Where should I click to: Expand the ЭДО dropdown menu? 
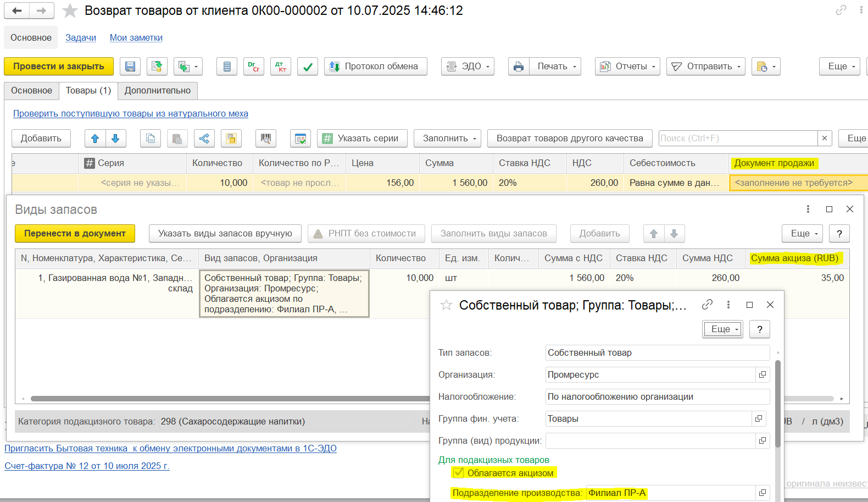pyautogui.click(x=468, y=67)
